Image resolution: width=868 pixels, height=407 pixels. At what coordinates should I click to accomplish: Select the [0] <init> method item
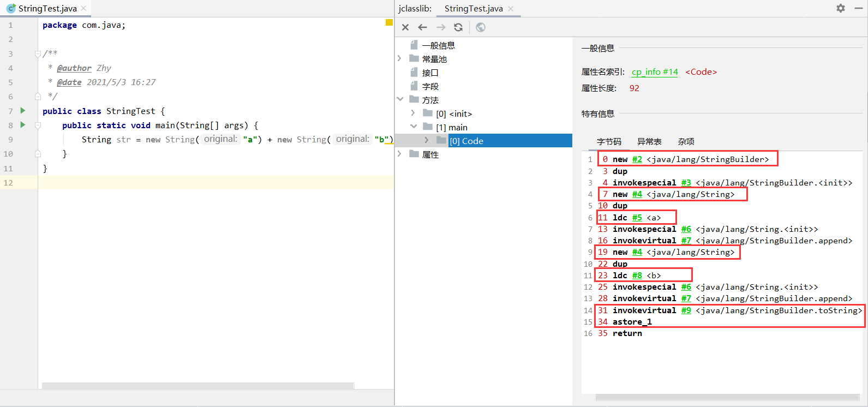click(x=454, y=113)
